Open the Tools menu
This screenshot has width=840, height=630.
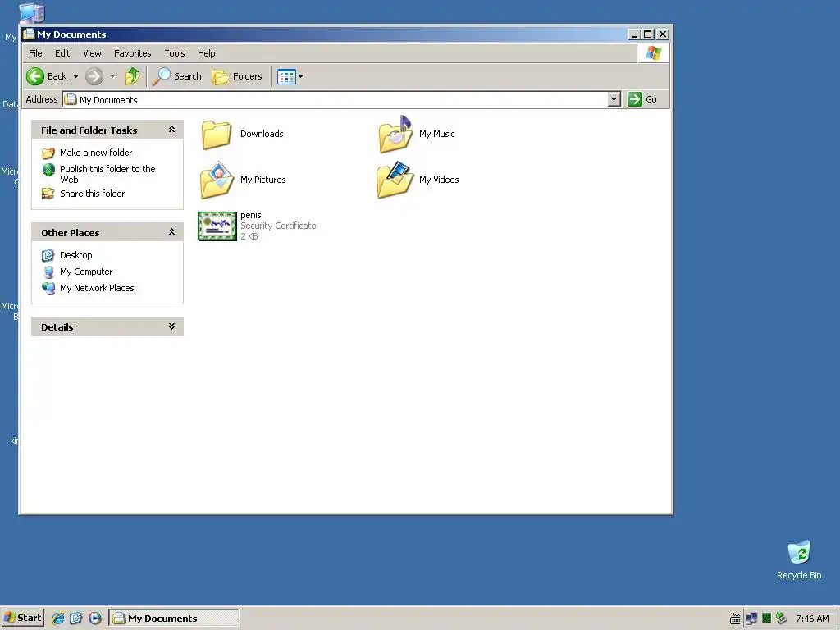[x=175, y=53]
